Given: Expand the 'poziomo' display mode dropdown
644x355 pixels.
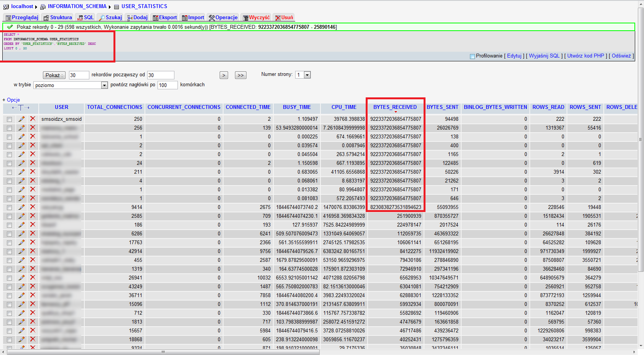Looking at the screenshot, I should point(104,85).
